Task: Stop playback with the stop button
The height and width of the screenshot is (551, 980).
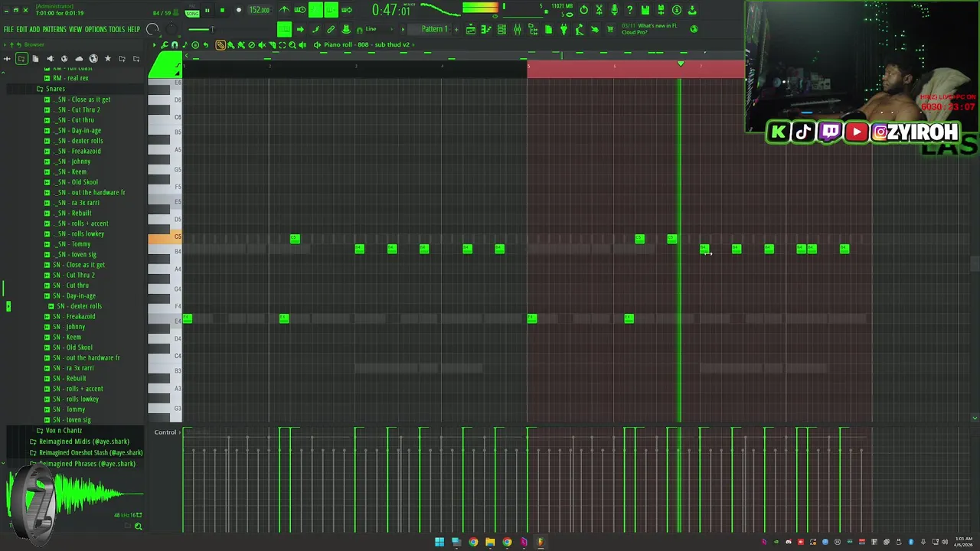Action: 222,10
